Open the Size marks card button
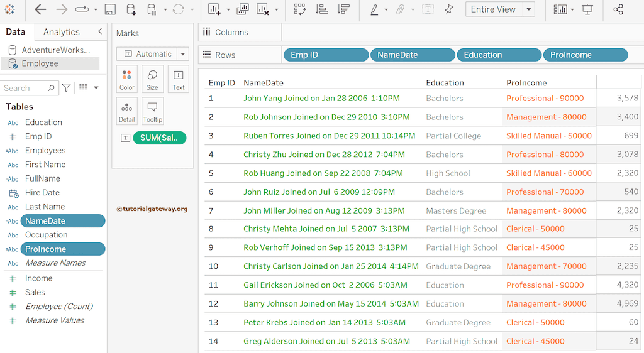The width and height of the screenshot is (644, 353). [x=152, y=79]
